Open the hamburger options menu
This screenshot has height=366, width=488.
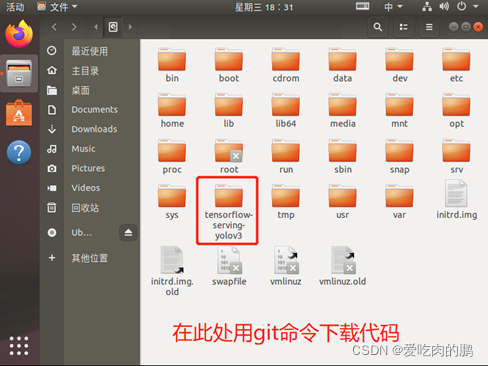(429, 27)
